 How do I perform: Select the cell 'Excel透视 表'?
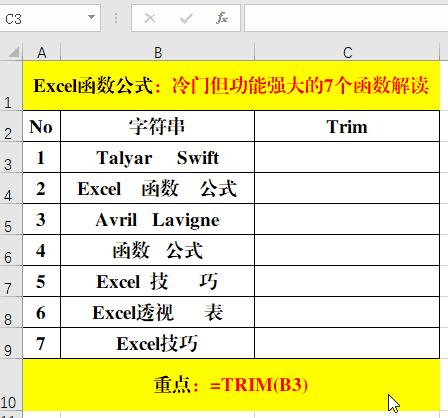point(157,312)
